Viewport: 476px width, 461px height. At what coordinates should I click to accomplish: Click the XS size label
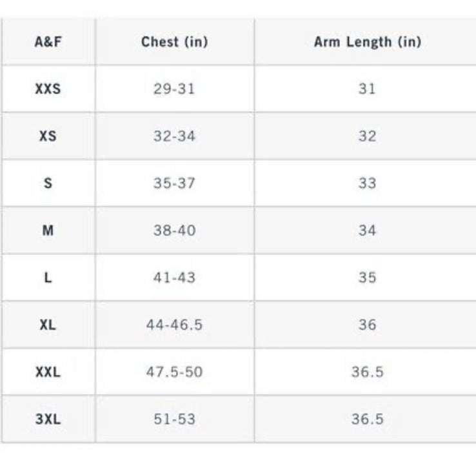[x=48, y=136]
